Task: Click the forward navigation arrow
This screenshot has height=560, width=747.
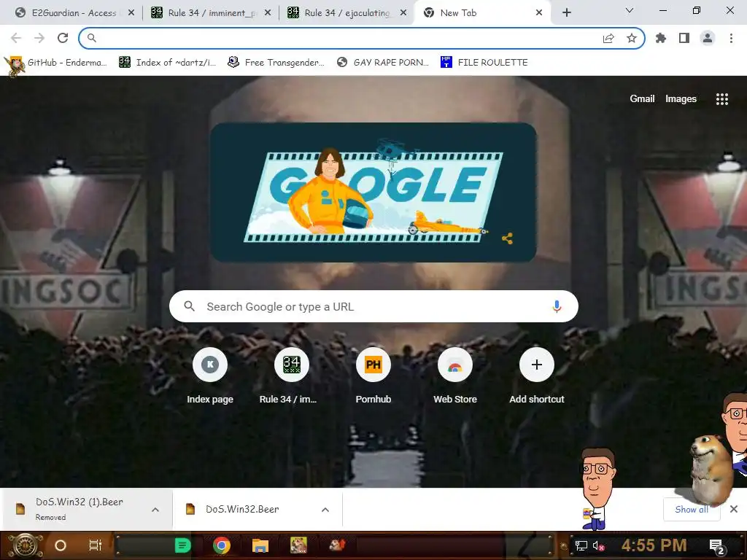Action: tap(39, 38)
